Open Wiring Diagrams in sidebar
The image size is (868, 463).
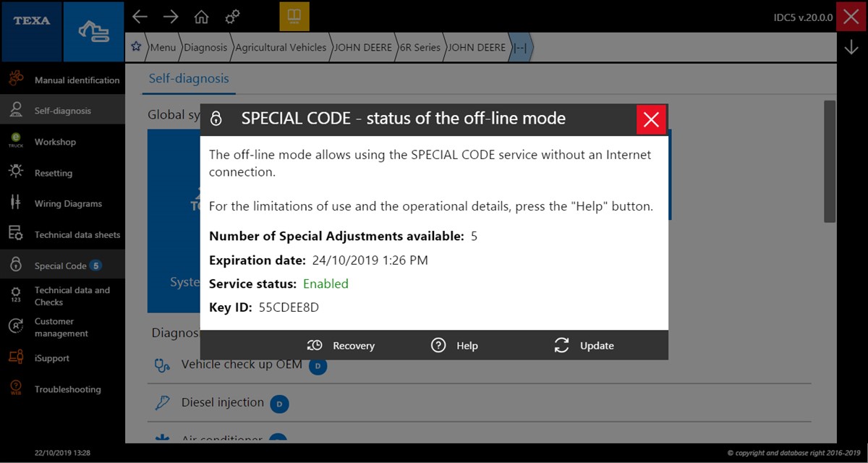coord(62,203)
